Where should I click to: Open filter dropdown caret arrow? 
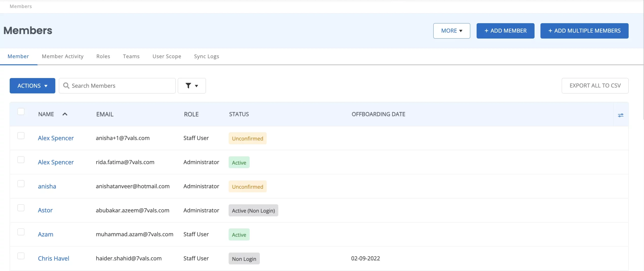coord(196,86)
